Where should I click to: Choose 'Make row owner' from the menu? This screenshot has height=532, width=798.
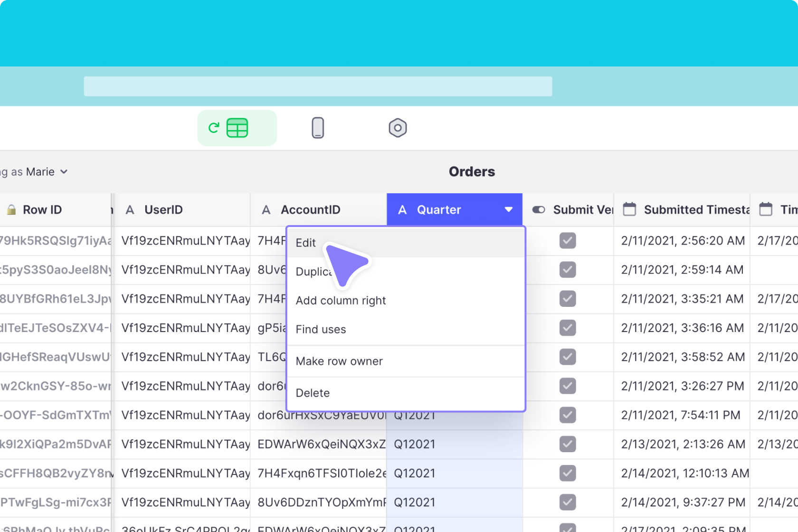click(339, 361)
